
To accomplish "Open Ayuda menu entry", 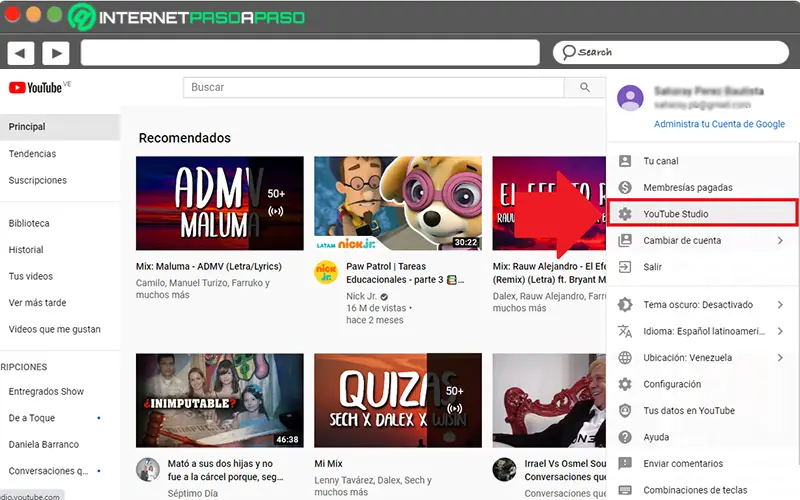I will [702, 437].
